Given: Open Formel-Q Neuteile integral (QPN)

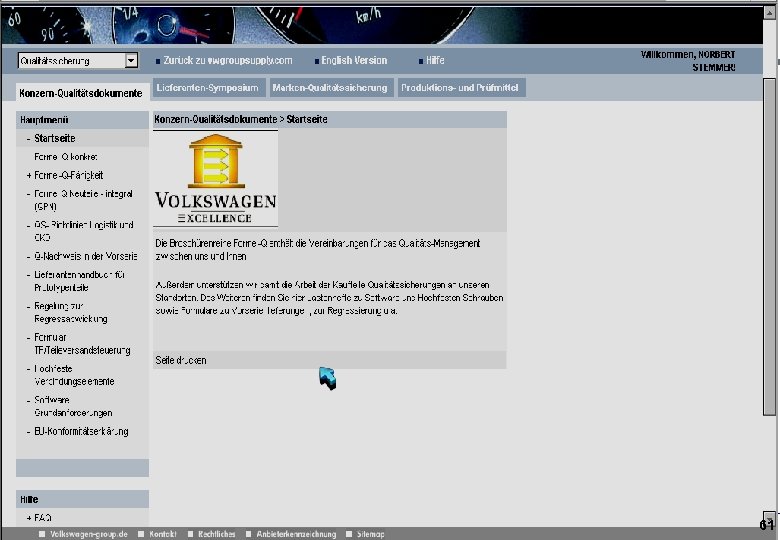Looking at the screenshot, I should (84, 200).
